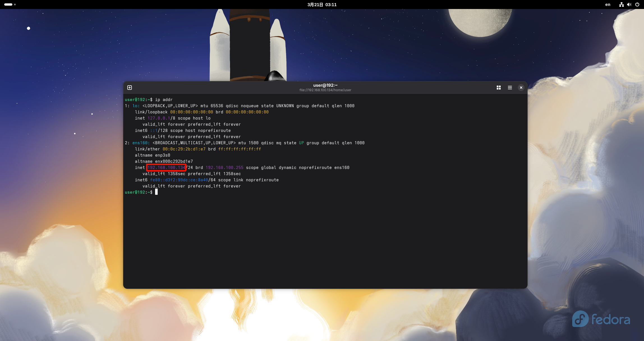Close the terminal window
Viewport: 644px width, 341px height.
click(521, 88)
